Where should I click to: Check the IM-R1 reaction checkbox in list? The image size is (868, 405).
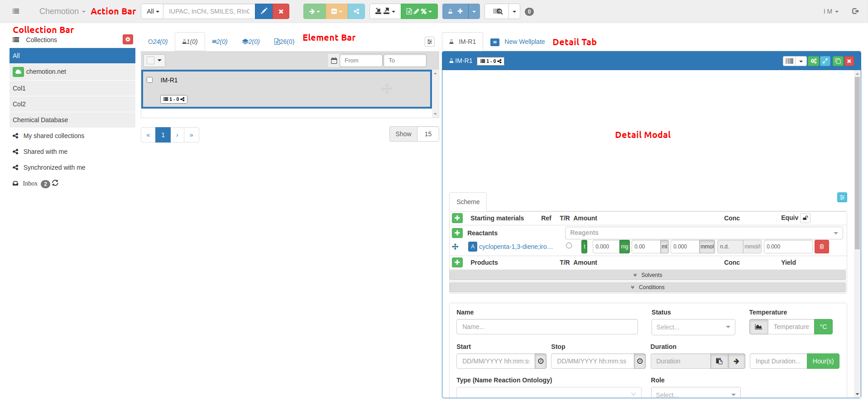pyautogui.click(x=150, y=80)
